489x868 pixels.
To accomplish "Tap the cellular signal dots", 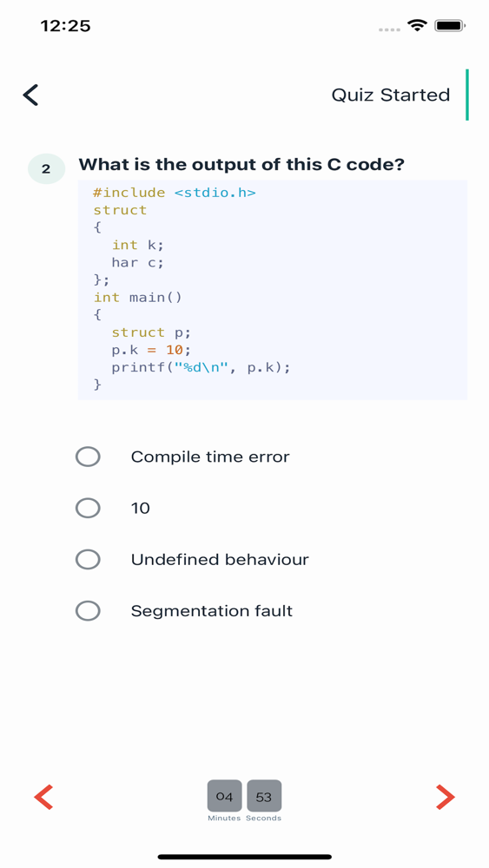I will click(389, 30).
